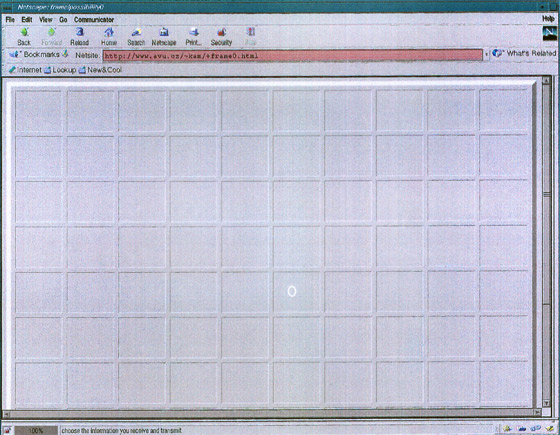Viewport: 560px width, 435px height.
Task: Open the New&Cool toolbar folder
Action: click(100, 70)
